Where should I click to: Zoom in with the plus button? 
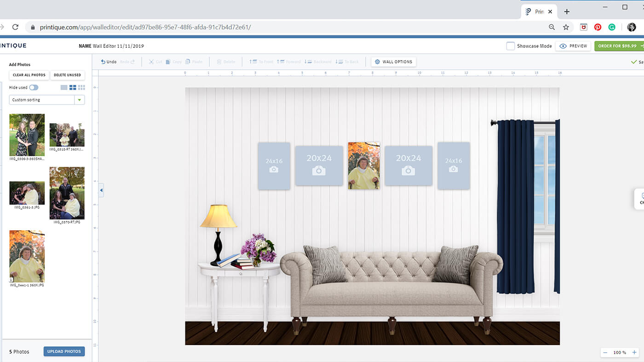pos(634,352)
